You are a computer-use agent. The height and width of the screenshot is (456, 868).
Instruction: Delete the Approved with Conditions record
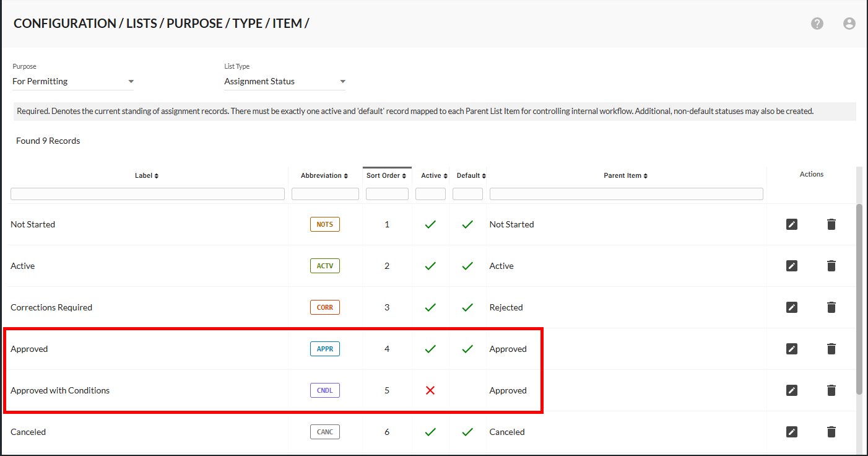coord(831,390)
